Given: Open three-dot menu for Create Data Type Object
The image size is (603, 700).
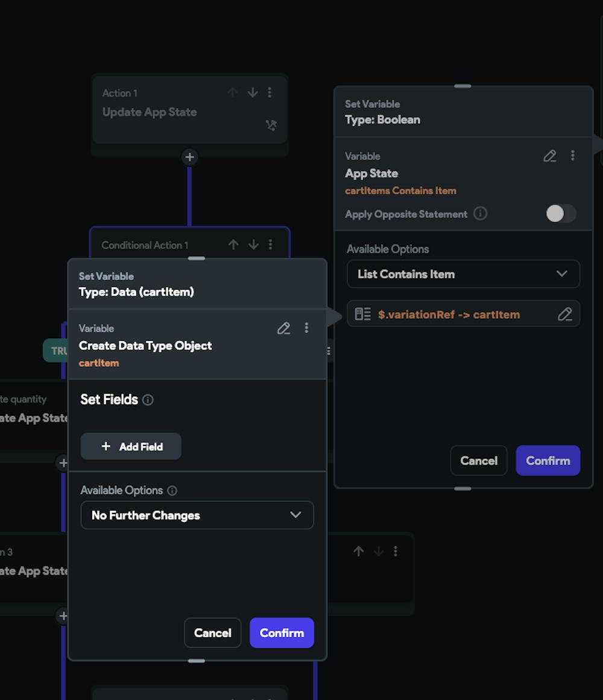Looking at the screenshot, I should [x=306, y=328].
